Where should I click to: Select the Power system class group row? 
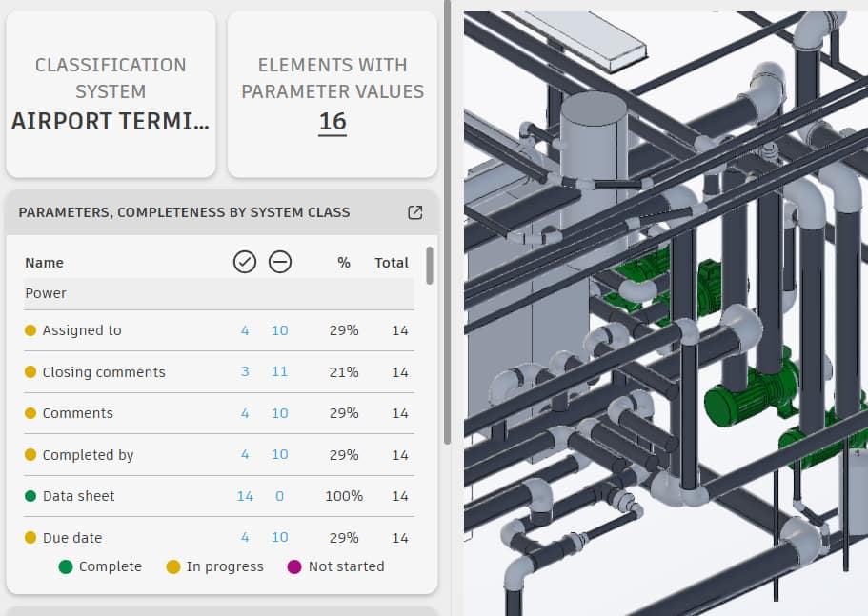coord(219,293)
